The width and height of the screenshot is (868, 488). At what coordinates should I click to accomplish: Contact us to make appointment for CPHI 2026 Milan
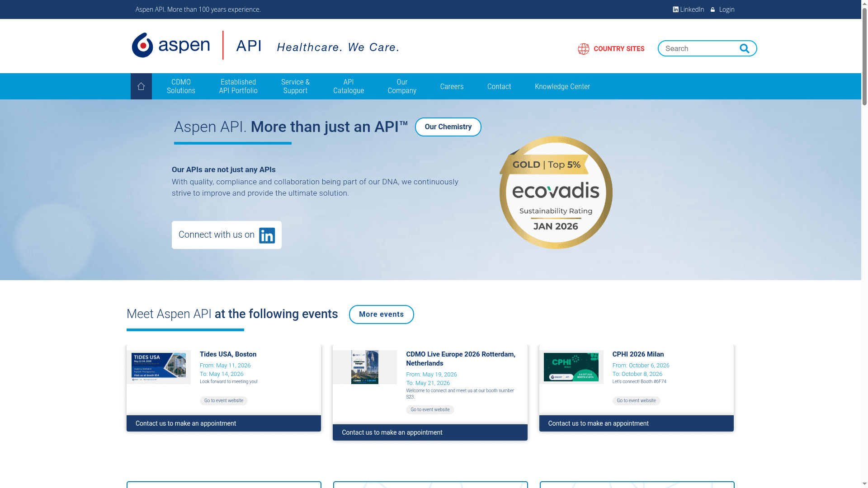(x=598, y=423)
